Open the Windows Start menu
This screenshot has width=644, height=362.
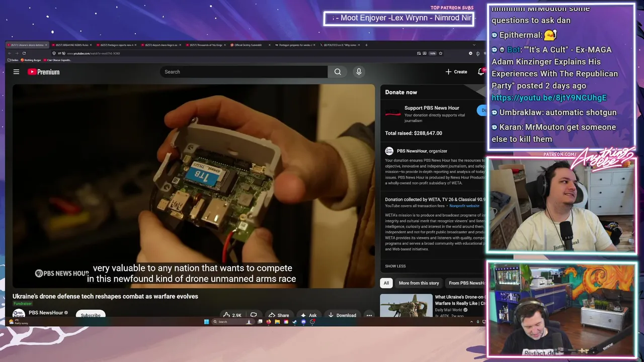pos(206,322)
